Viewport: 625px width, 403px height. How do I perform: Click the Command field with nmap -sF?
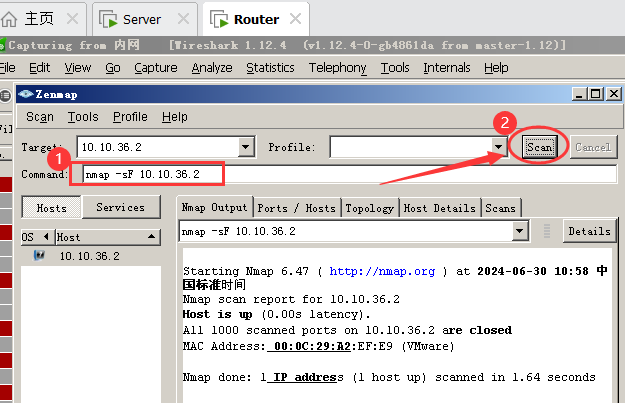[x=350, y=174]
